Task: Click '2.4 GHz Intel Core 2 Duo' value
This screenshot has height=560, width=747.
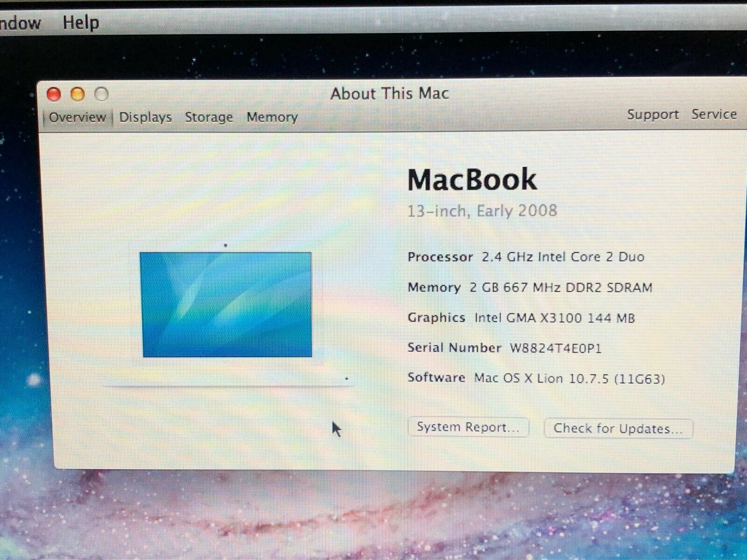Action: click(563, 257)
